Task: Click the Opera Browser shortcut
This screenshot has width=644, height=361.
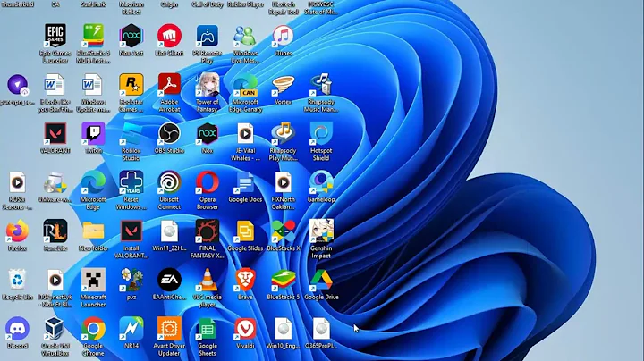Action: [x=207, y=182]
